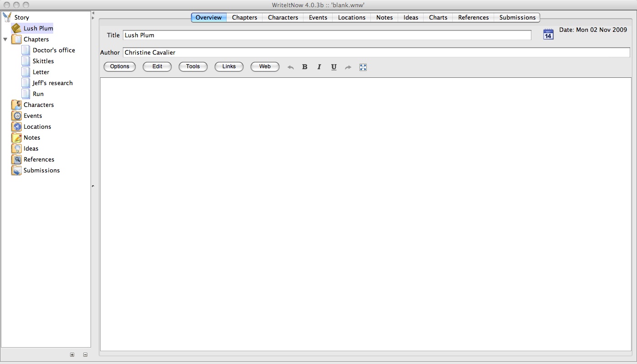Select the Locations globe icon in sidebar
Viewport: 637px width, 364px height.
tap(16, 126)
